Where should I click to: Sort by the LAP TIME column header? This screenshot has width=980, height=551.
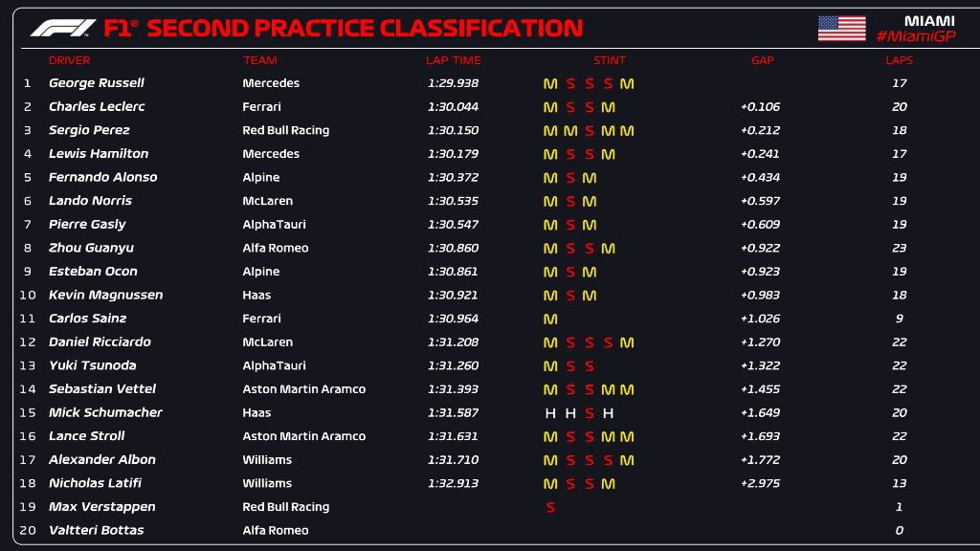coord(451,60)
